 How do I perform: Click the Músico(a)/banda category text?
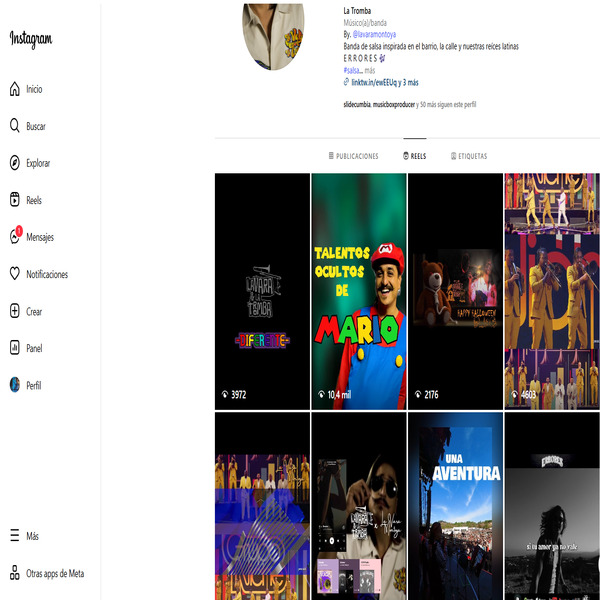coord(365,23)
